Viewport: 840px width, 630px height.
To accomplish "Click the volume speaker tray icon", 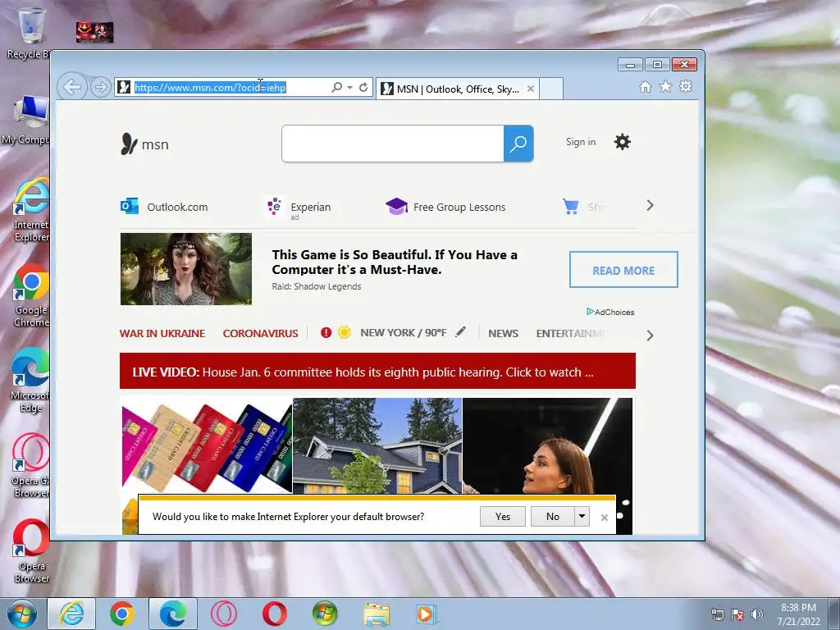I will pyautogui.click(x=756, y=614).
